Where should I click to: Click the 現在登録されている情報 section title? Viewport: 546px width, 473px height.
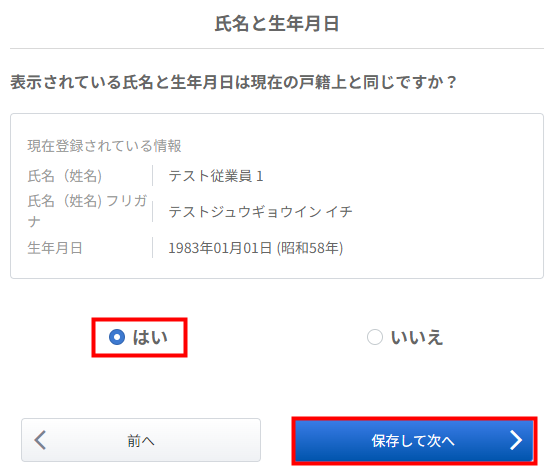pyautogui.click(x=104, y=146)
